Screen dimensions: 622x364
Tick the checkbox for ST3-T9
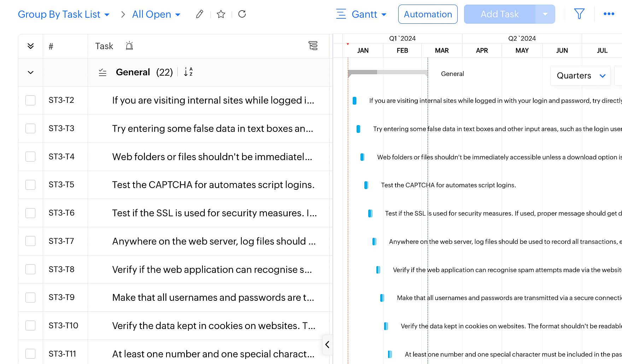(x=30, y=298)
